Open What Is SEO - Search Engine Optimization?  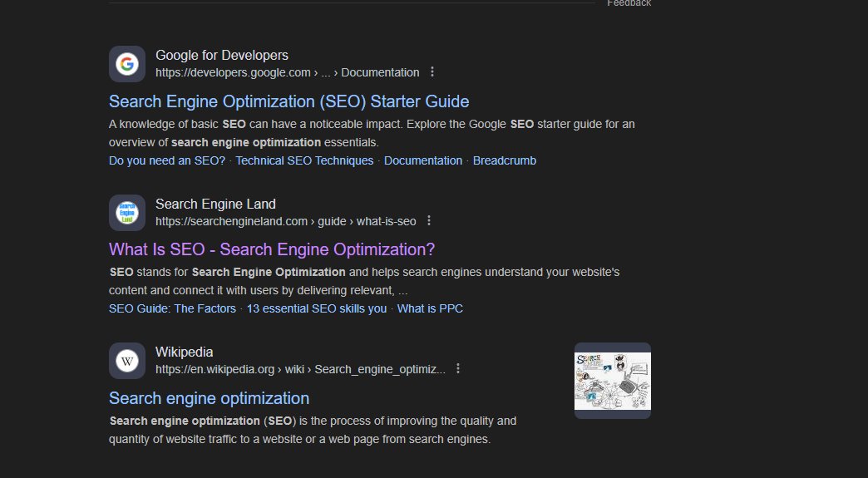[272, 249]
